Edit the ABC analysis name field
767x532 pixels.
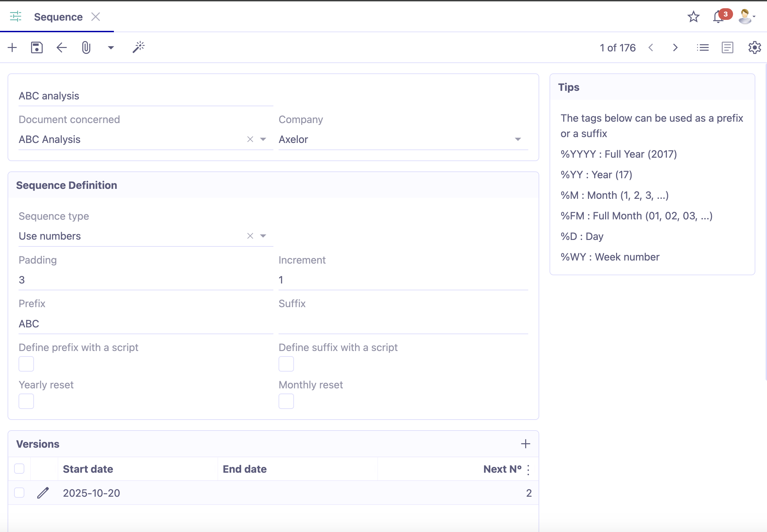(146, 96)
